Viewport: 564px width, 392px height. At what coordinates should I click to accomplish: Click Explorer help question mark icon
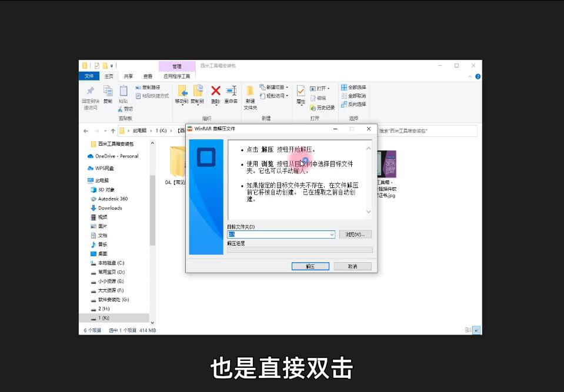point(478,76)
